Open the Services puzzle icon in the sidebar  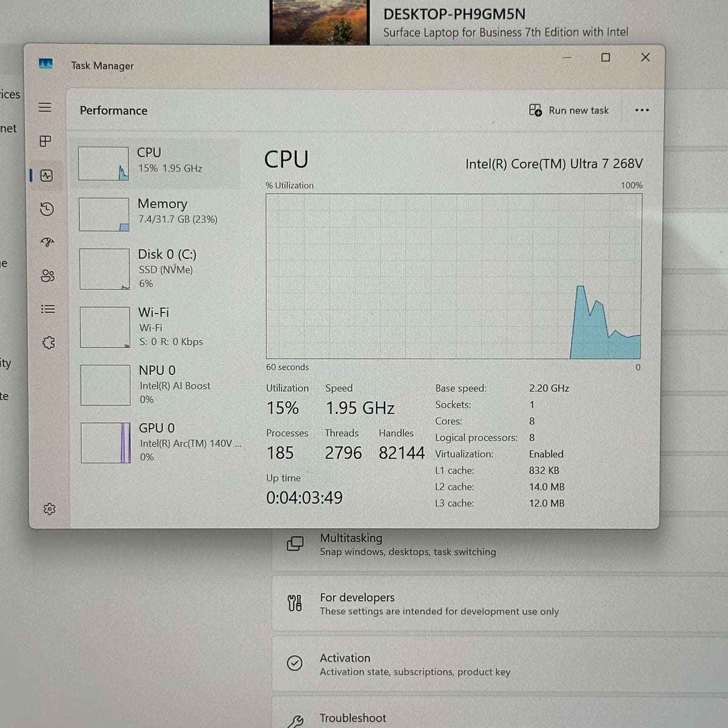tap(49, 343)
